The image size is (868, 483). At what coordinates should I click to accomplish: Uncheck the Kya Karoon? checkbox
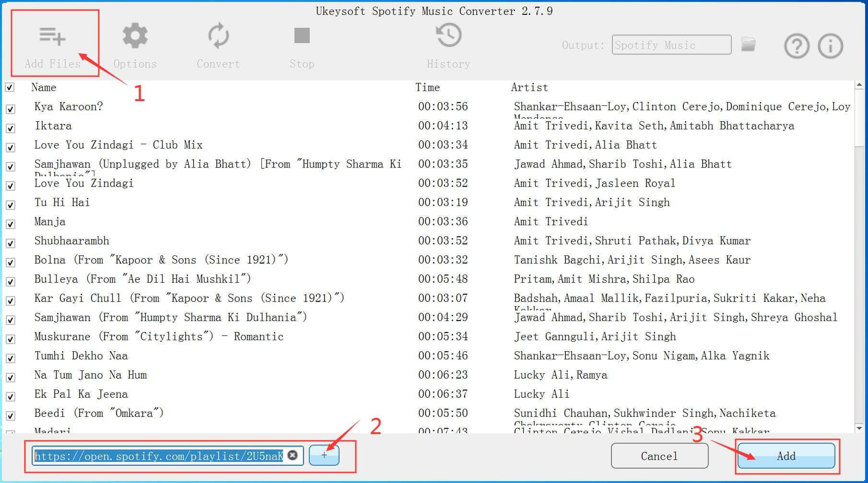pos(10,109)
